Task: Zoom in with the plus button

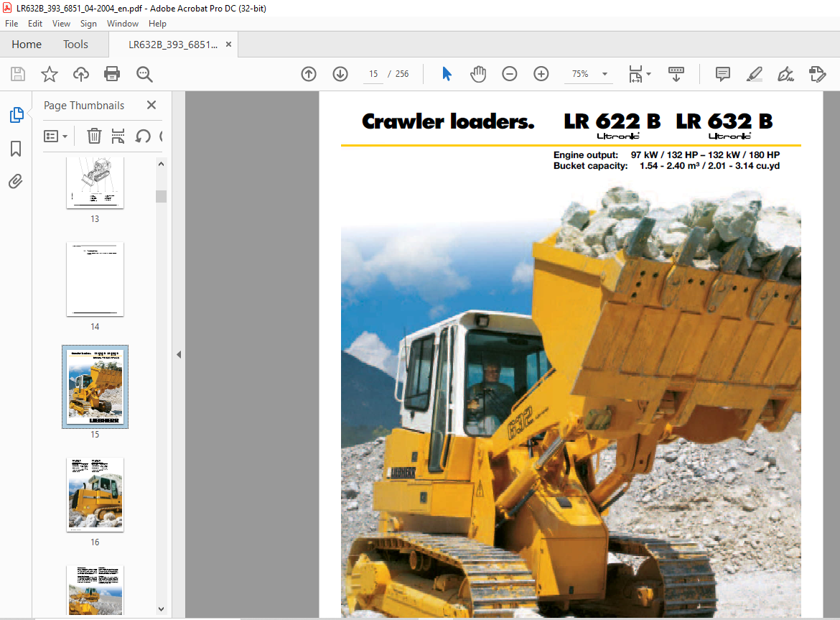Action: (x=541, y=74)
